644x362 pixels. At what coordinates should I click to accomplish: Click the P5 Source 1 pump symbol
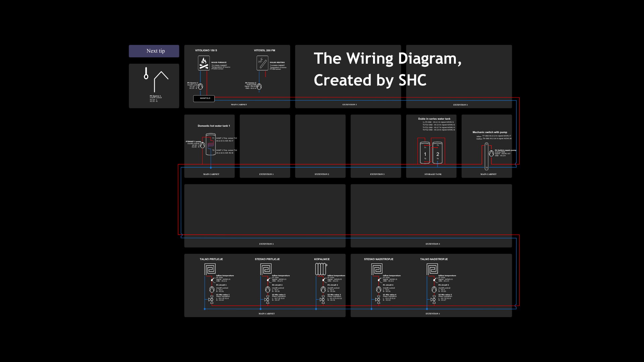click(201, 86)
